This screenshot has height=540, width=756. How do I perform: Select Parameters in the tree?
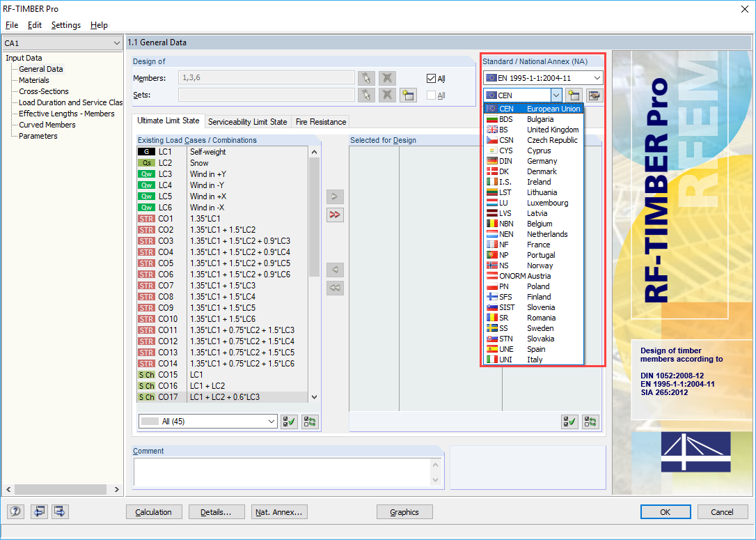(x=38, y=136)
